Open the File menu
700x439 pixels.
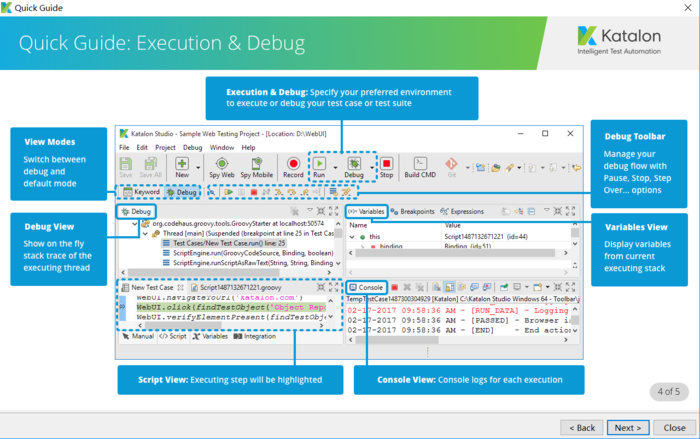pos(124,147)
